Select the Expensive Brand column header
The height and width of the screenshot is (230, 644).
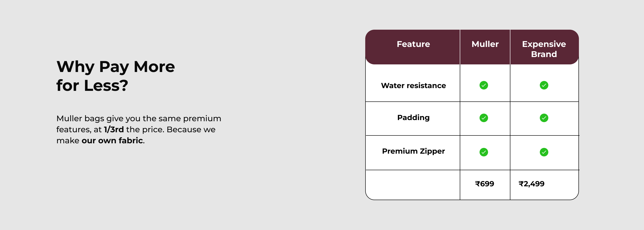click(x=544, y=49)
